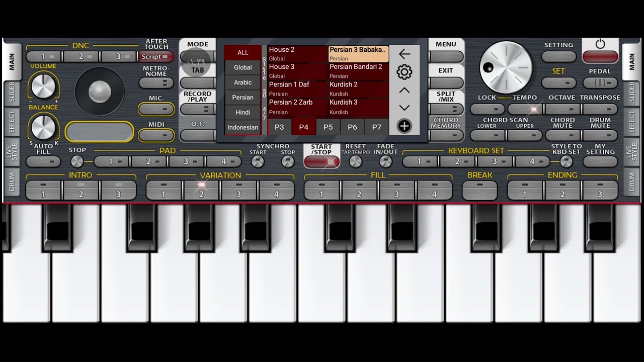
Task: Open the right EFFECT side tab
Action: (632, 122)
